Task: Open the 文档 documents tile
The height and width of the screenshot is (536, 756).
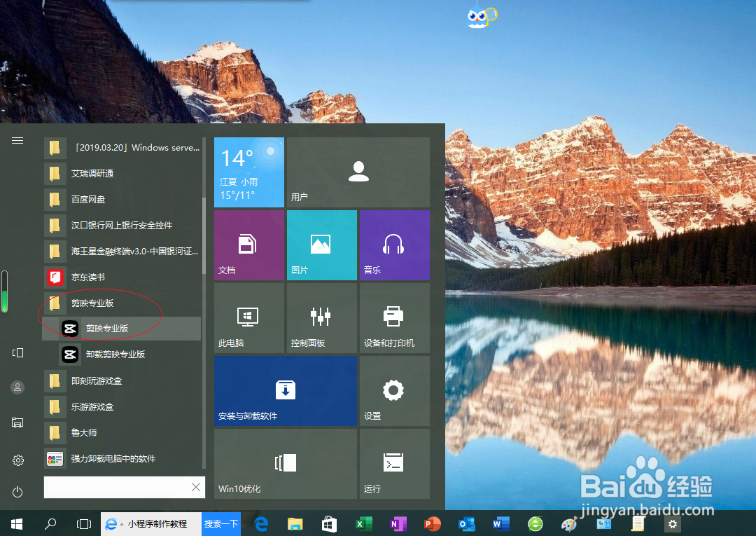Action: coord(248,245)
